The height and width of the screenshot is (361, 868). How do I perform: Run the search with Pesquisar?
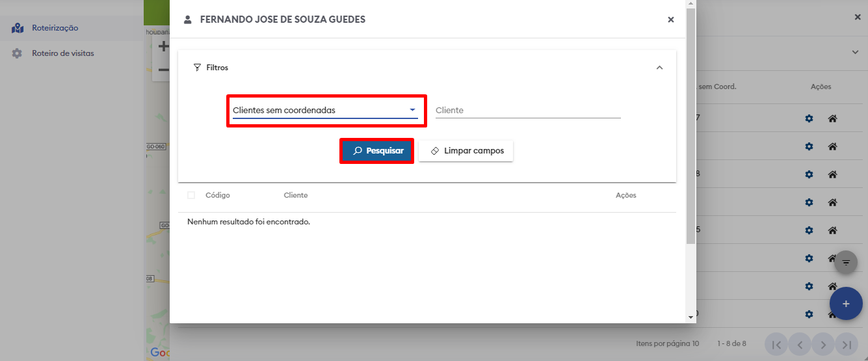[x=377, y=151]
